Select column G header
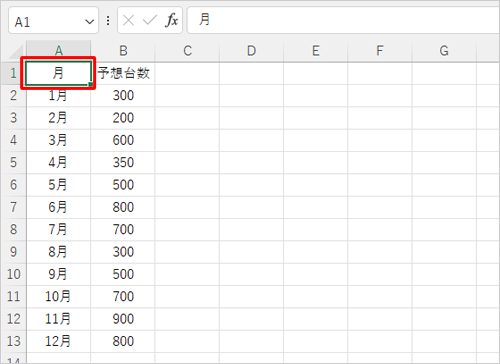 click(x=444, y=51)
